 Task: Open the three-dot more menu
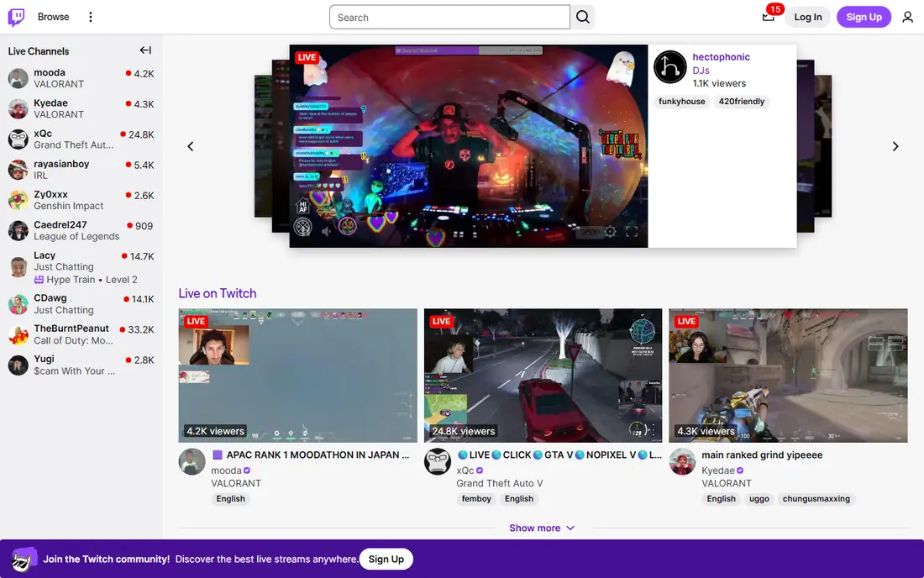coord(90,17)
